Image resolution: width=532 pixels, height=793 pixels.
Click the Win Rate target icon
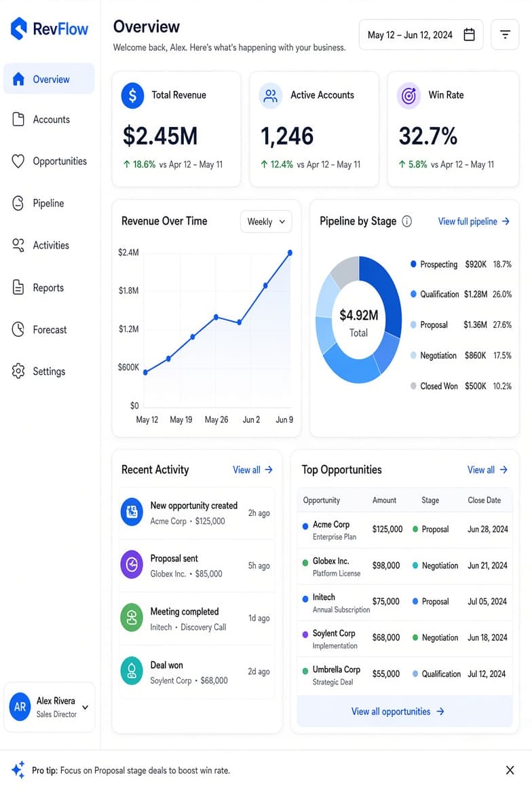[408, 95]
